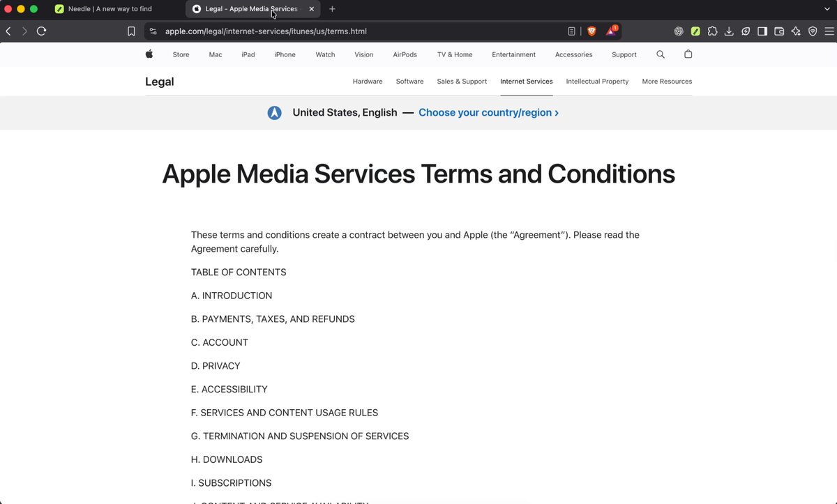Bookmark this page icon
837x504 pixels.
coord(131,31)
